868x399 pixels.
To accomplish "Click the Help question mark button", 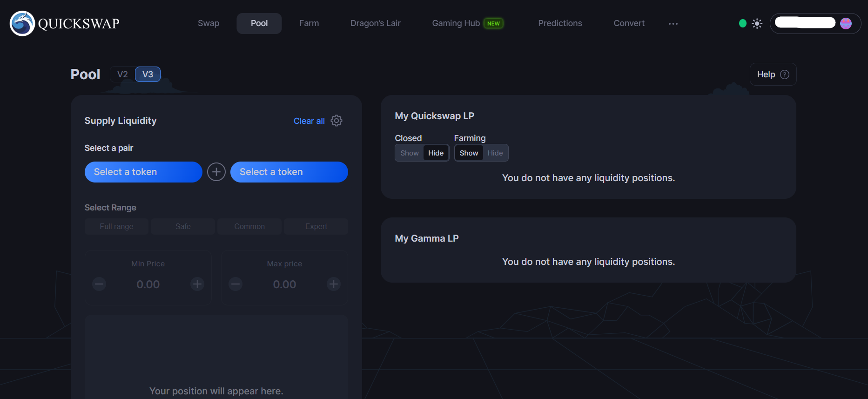I will 773,74.
